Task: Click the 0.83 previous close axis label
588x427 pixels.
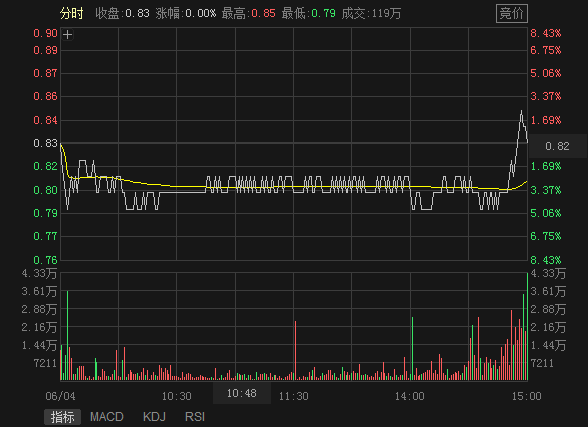Action: point(45,143)
